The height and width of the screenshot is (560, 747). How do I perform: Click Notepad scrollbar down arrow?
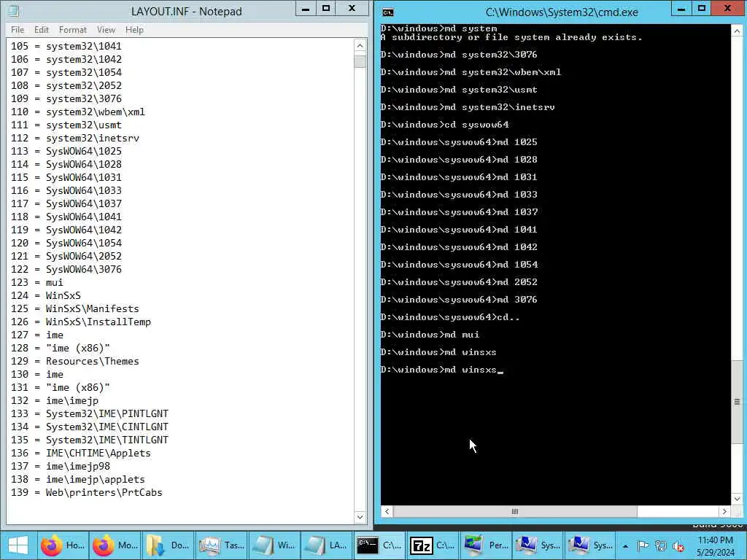(360, 517)
